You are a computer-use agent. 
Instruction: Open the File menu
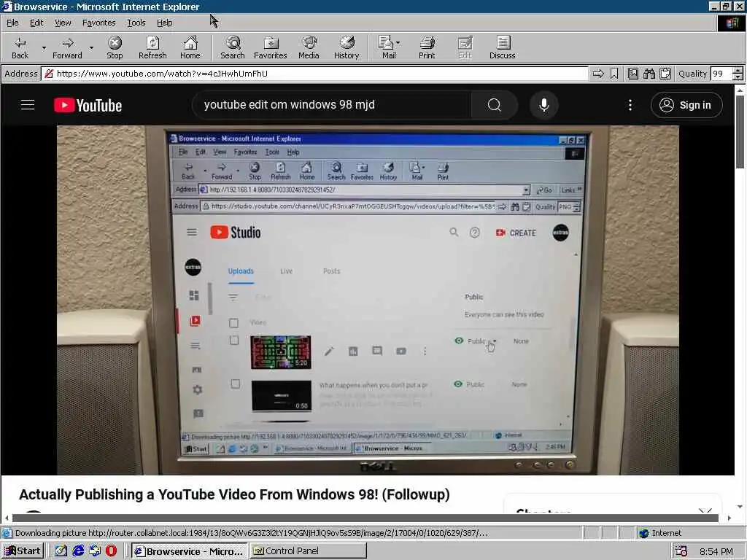coord(12,23)
